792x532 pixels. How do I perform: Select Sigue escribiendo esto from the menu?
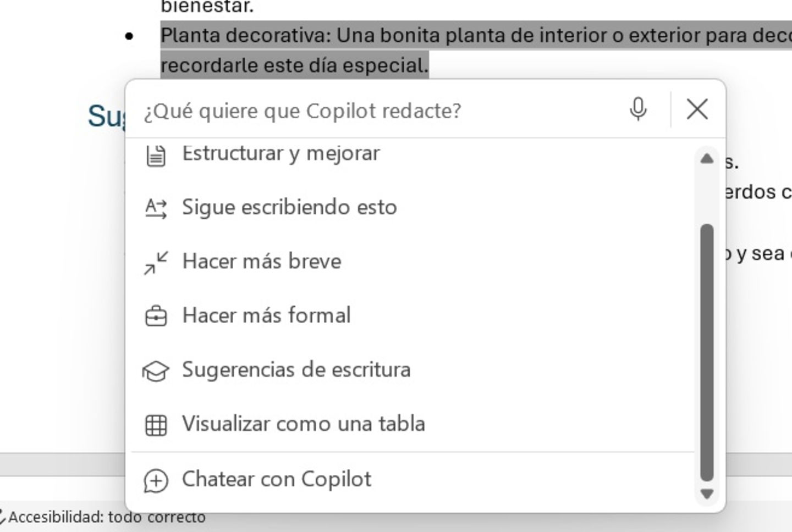point(290,208)
